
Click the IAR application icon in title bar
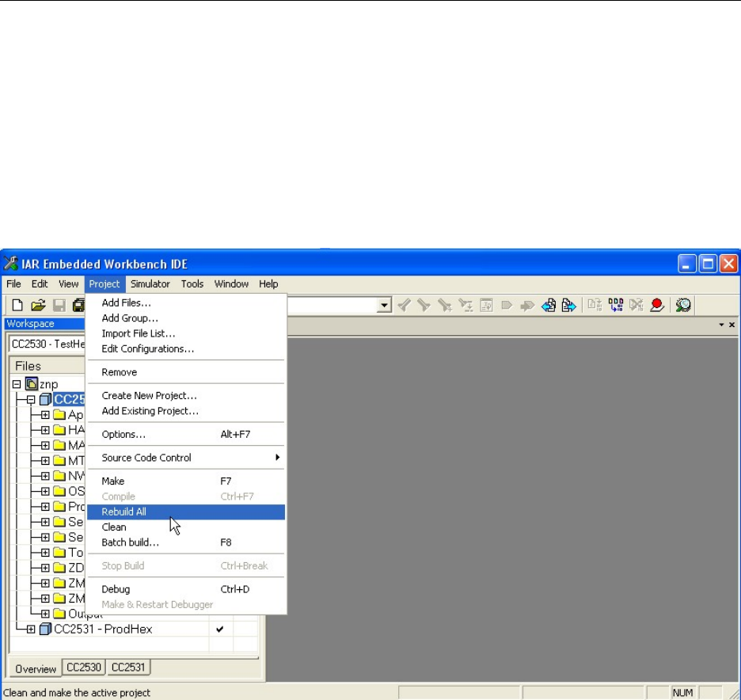point(10,263)
